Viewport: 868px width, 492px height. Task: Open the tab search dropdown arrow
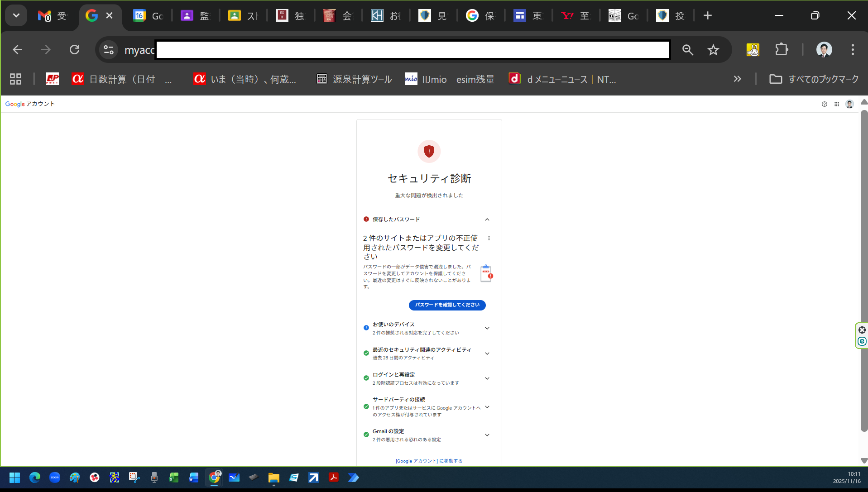point(16,16)
